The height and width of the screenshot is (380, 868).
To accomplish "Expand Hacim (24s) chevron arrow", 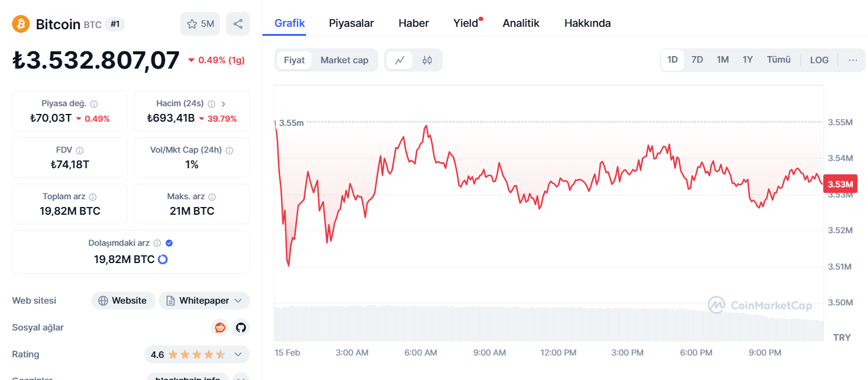I will 223,104.
